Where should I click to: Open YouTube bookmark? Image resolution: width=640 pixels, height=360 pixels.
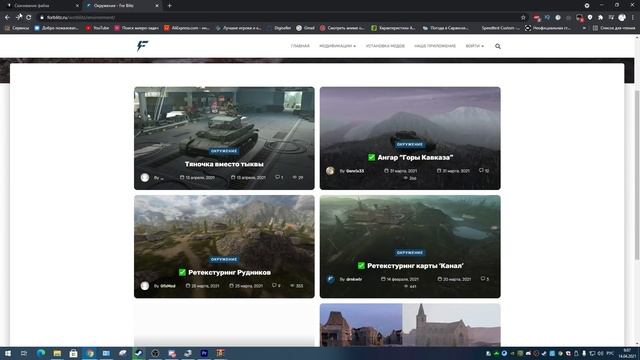(x=97, y=28)
